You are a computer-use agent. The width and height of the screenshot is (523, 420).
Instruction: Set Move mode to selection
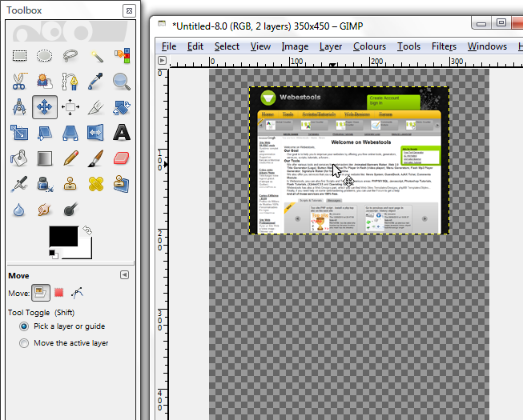coord(59,293)
